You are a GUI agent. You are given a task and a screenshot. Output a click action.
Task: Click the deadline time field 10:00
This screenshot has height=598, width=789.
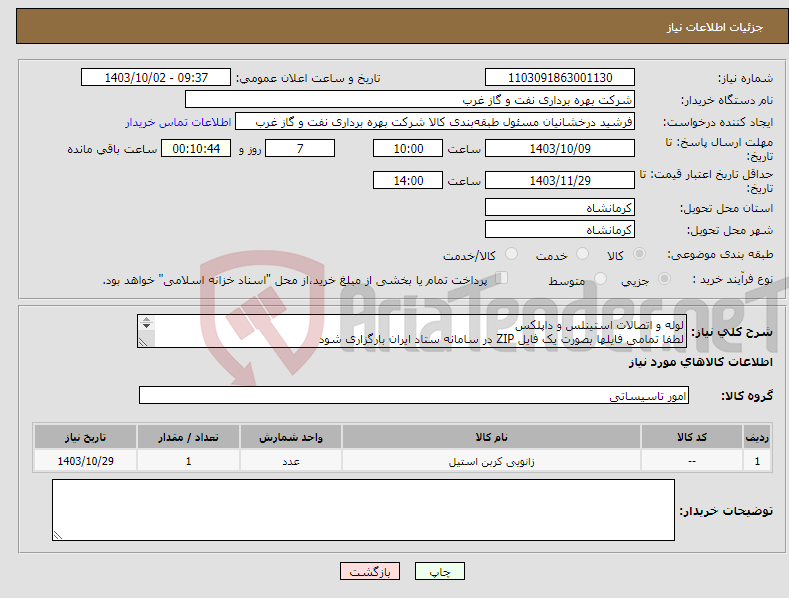click(408, 148)
